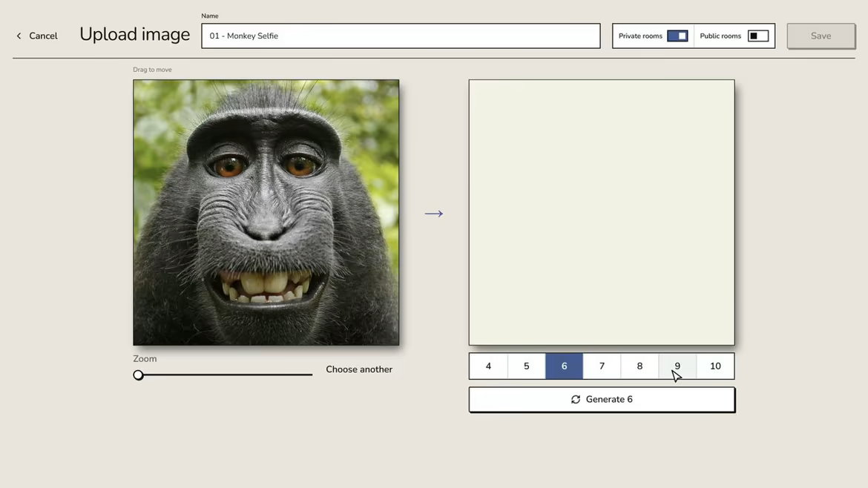The image size is (868, 488).
Task: Select grid size 8
Action: [x=640, y=366]
